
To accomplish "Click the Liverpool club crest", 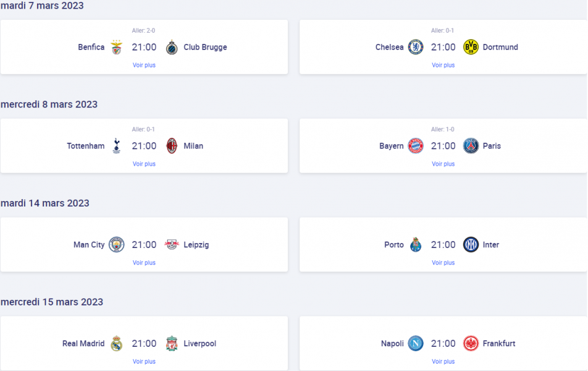I will [x=172, y=344].
